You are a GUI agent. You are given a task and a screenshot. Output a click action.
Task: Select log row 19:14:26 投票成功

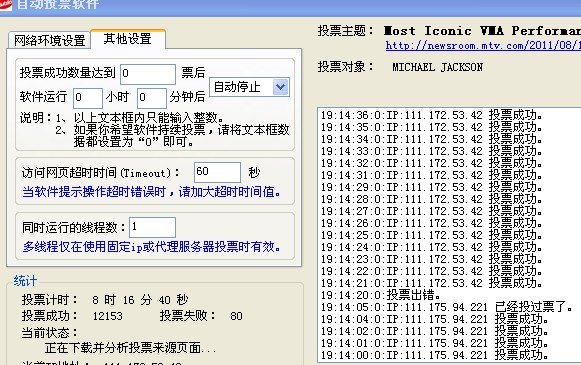[x=432, y=223]
